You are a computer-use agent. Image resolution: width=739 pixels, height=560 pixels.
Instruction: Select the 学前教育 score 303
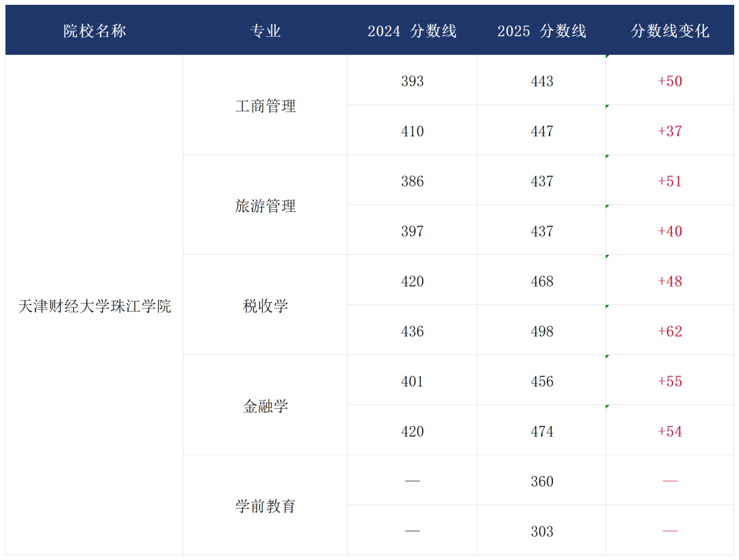(x=542, y=531)
